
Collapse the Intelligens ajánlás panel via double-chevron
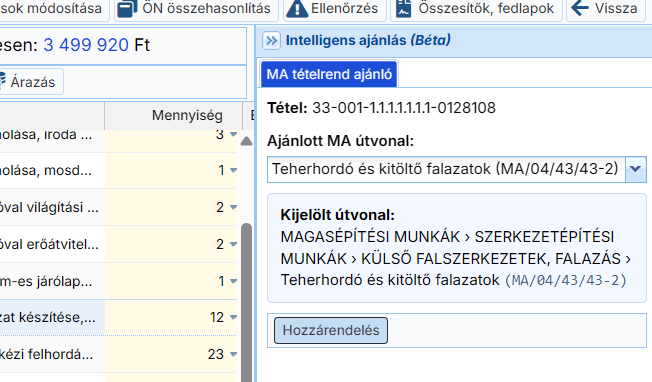pos(272,41)
